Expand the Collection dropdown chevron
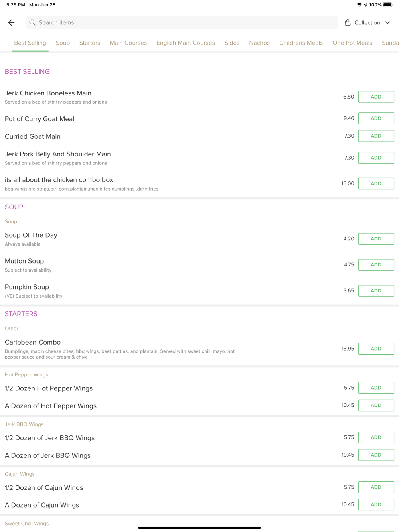 coord(388,23)
